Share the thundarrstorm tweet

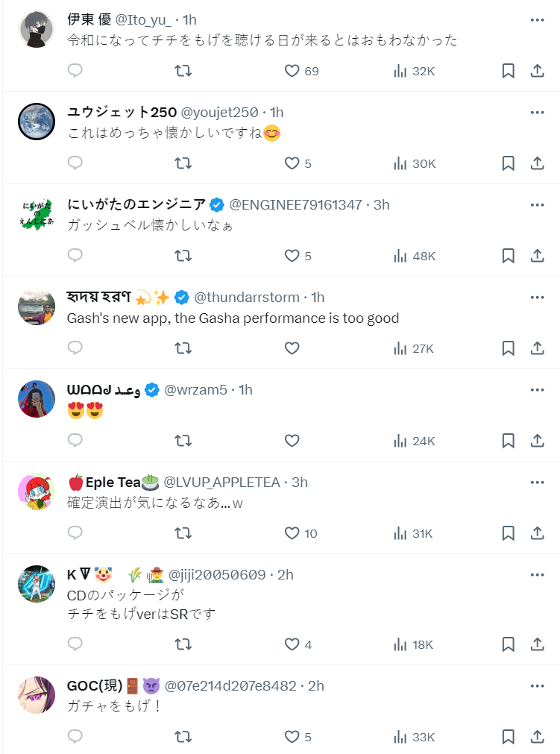(x=537, y=348)
